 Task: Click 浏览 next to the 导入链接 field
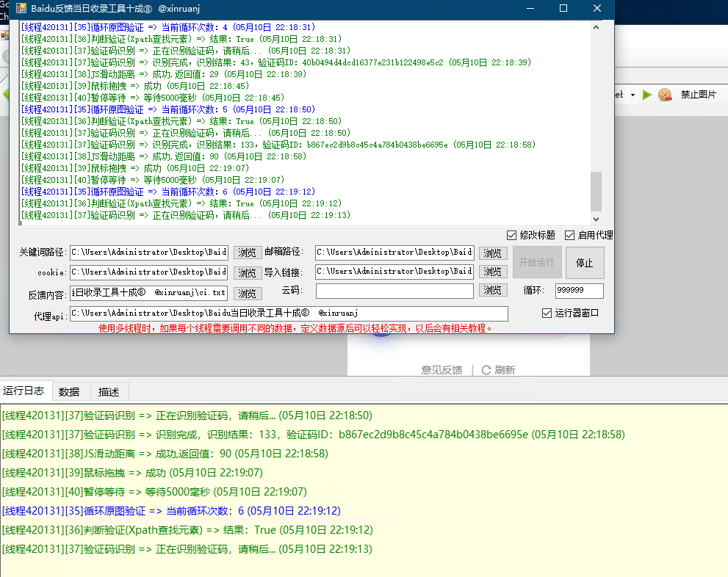point(493,272)
